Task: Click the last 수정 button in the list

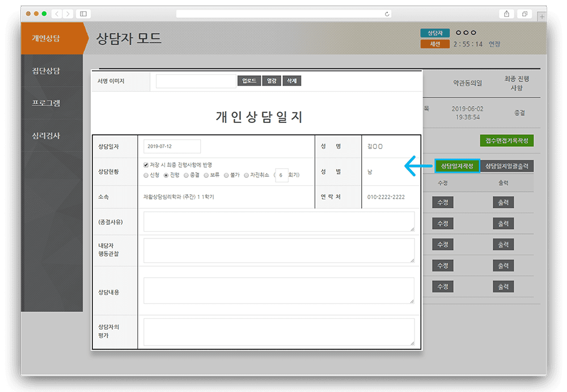Action: [443, 287]
